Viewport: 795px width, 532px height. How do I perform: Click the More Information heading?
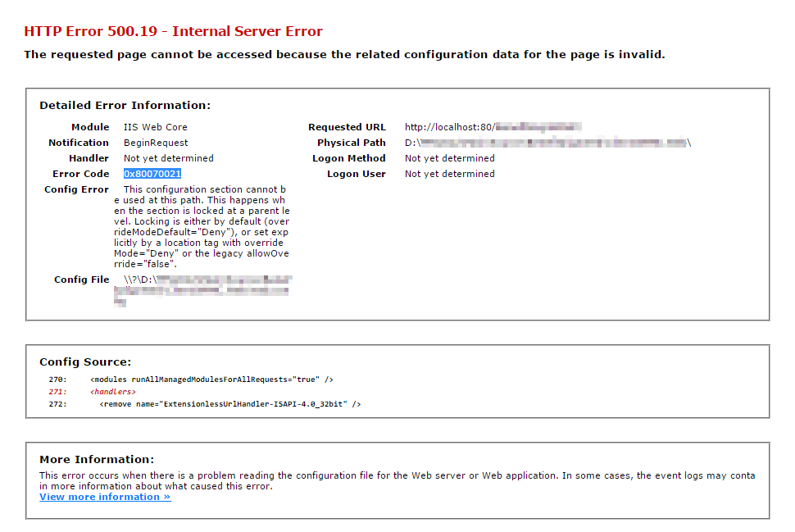(x=96, y=460)
